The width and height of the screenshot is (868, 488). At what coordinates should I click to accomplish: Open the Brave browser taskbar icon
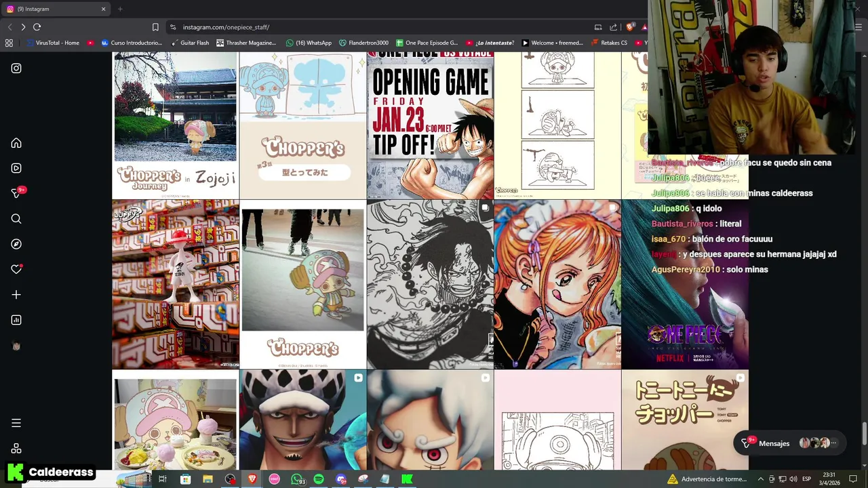(x=252, y=479)
